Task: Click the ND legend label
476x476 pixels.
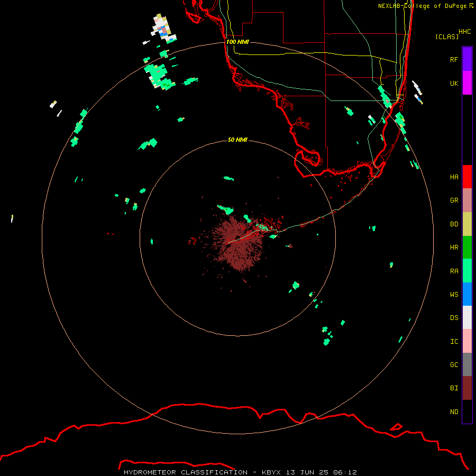Action: tap(454, 412)
